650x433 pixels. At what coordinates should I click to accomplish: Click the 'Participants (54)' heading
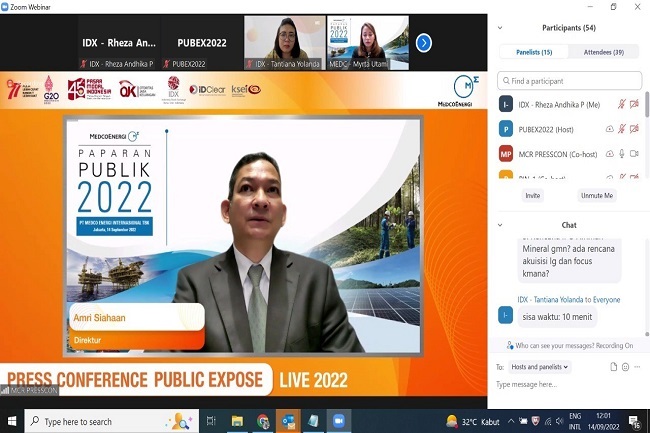[569, 28]
